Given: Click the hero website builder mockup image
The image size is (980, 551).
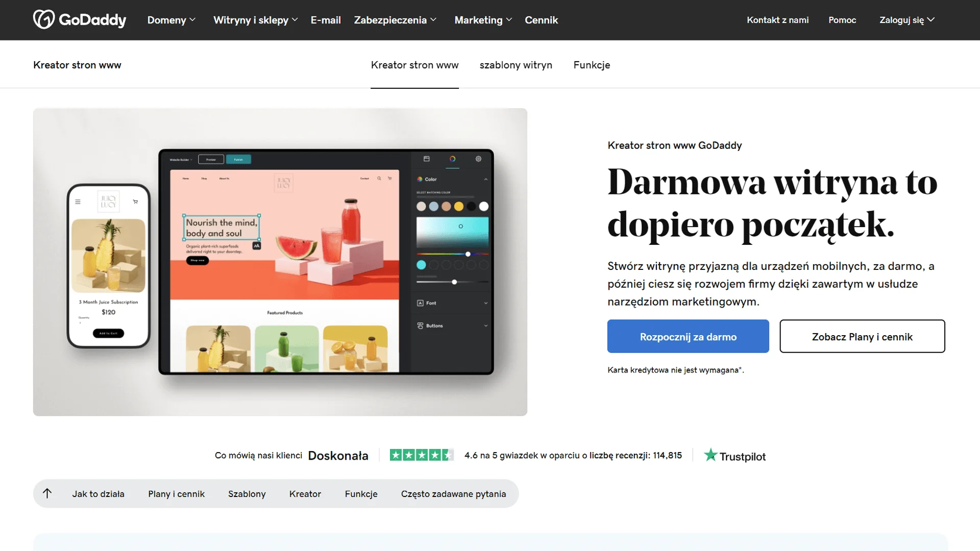Looking at the screenshot, I should click(x=280, y=262).
